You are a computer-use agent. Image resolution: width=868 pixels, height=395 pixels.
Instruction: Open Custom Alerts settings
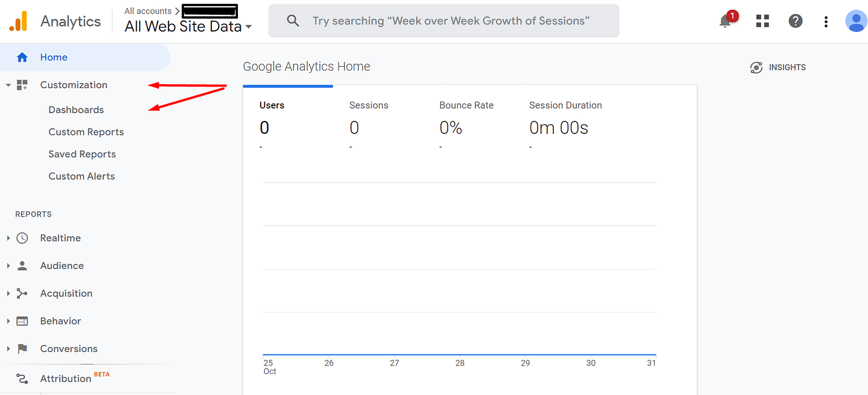(x=81, y=176)
